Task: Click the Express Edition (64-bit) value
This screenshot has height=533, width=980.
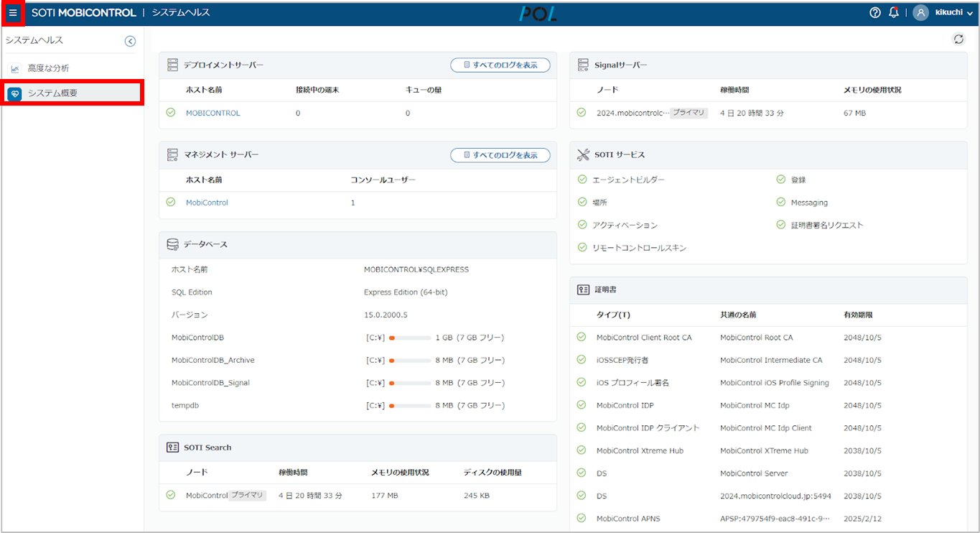Action: (406, 292)
